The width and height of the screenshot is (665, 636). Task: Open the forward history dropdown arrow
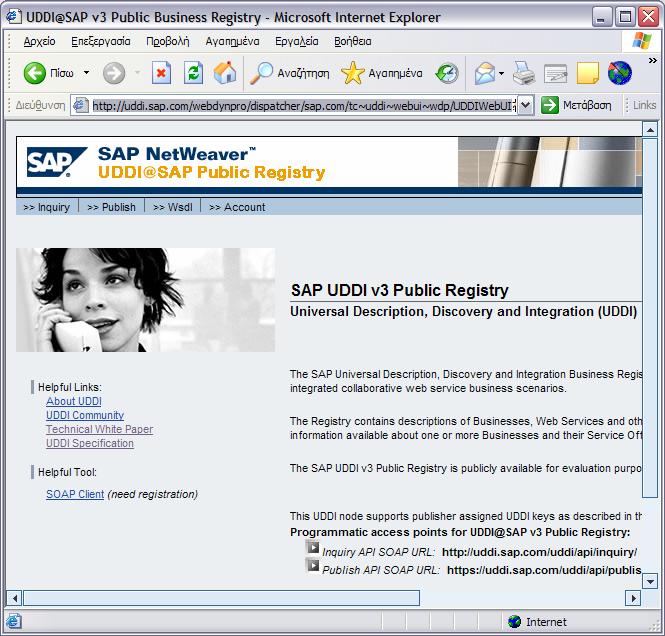point(137,73)
